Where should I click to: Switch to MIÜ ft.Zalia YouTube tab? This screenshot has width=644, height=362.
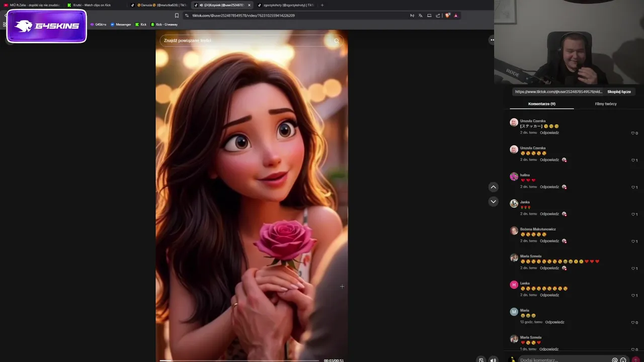32,5
